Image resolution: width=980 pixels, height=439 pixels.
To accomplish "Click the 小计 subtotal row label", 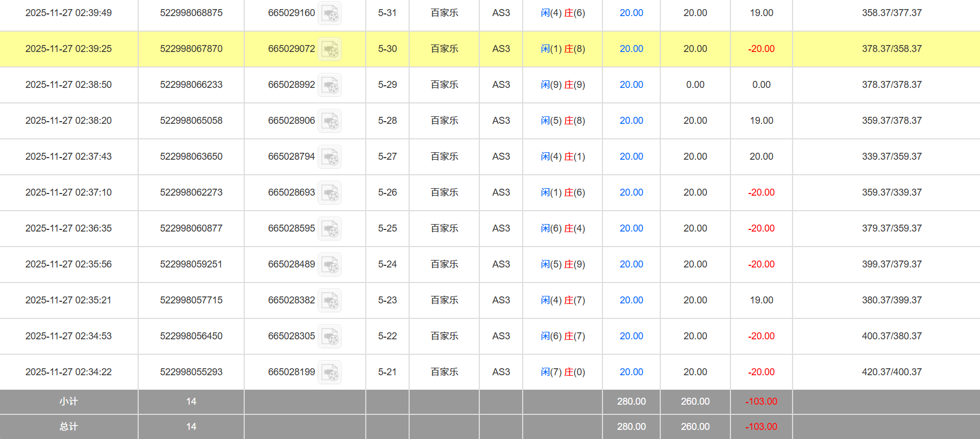I will (69, 401).
